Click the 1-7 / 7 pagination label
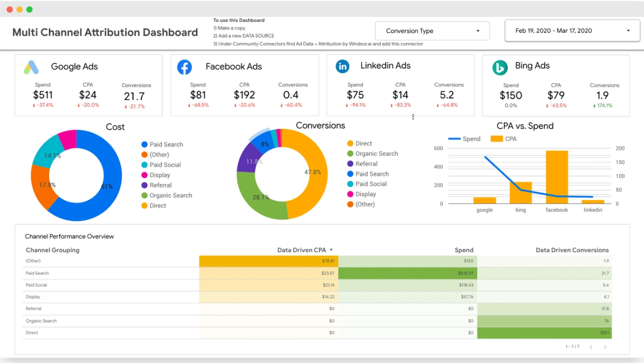644x363 pixels. tap(572, 347)
